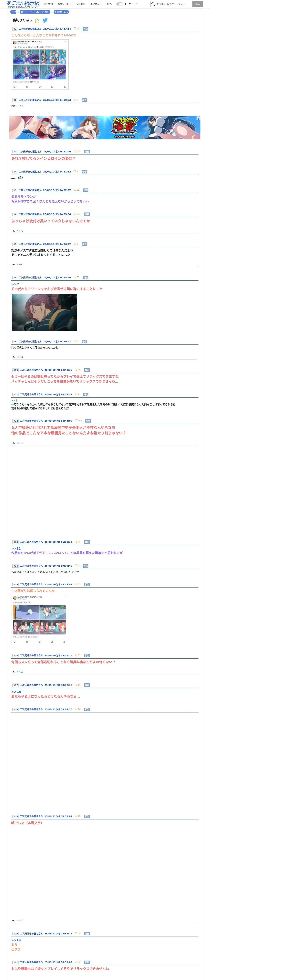Click the ハイスクールD×D banner ad
This screenshot has height=980, width=296.
tap(105, 127)
